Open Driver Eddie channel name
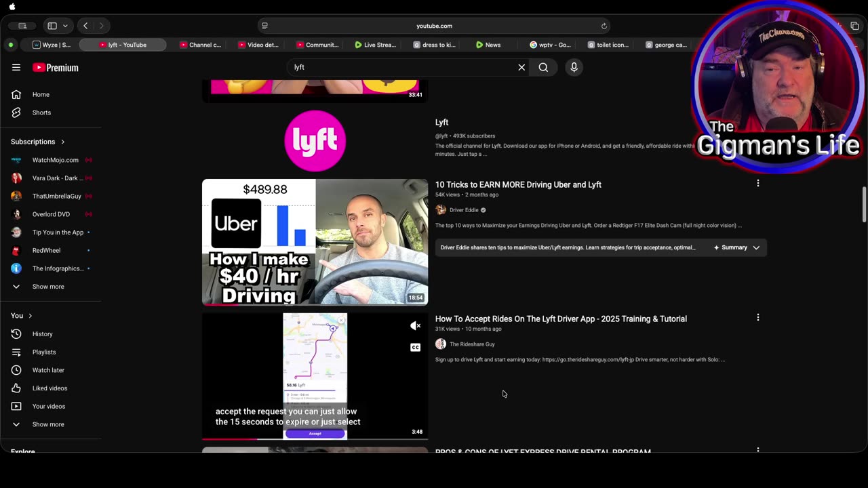The width and height of the screenshot is (868, 488). coord(464,210)
